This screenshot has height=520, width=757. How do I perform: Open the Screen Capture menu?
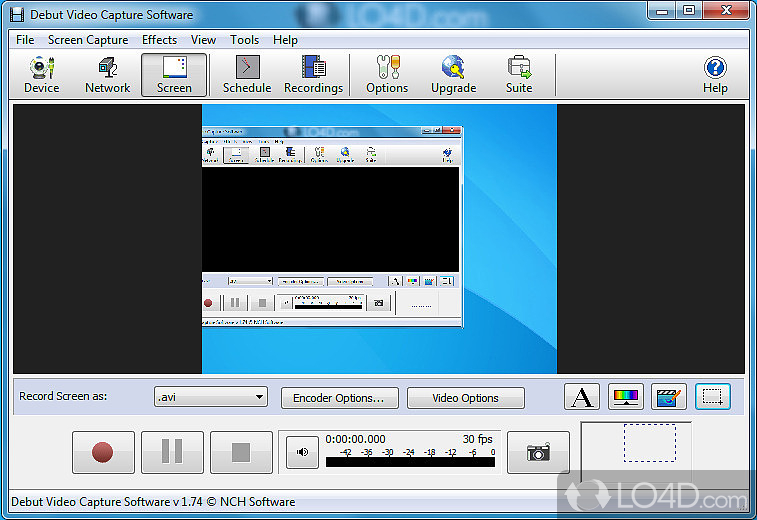pos(88,40)
